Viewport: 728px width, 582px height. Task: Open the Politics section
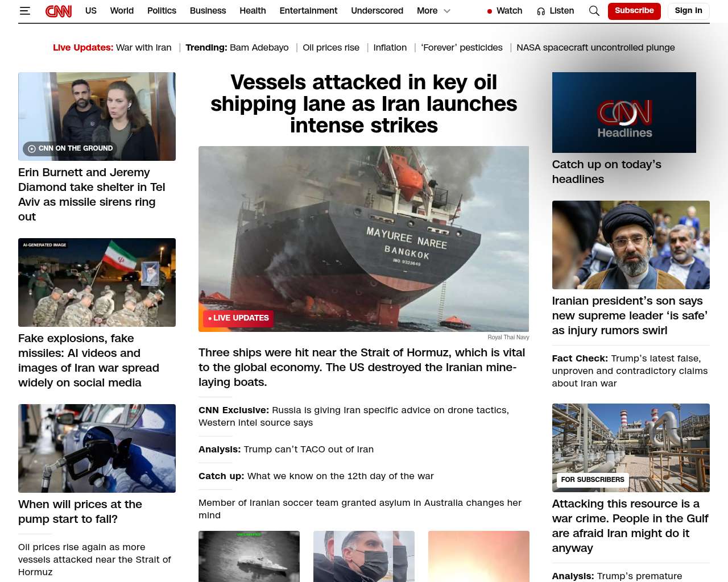[x=162, y=11]
